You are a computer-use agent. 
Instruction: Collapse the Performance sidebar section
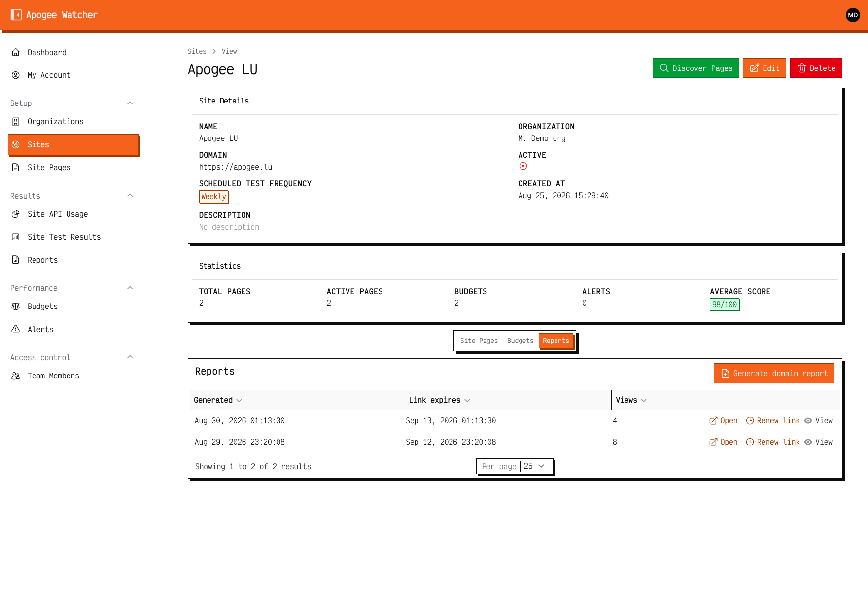coord(130,288)
